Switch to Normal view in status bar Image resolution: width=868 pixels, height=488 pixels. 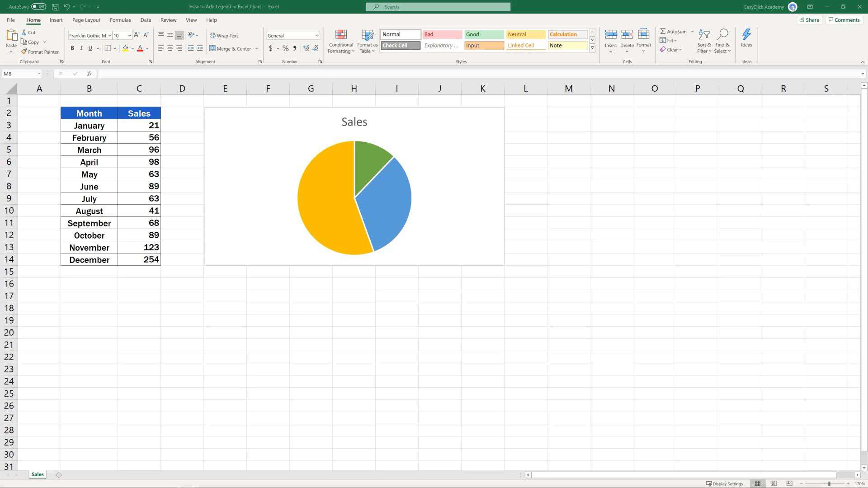pyautogui.click(x=757, y=483)
